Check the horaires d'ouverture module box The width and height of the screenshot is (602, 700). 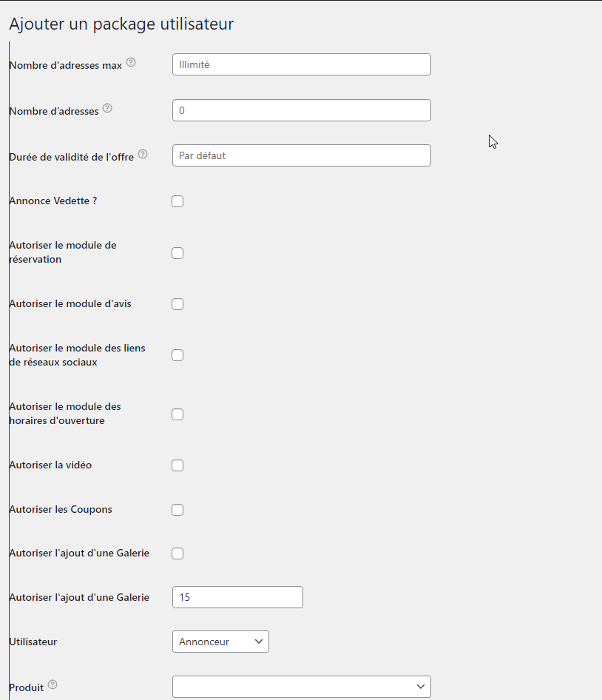point(177,414)
